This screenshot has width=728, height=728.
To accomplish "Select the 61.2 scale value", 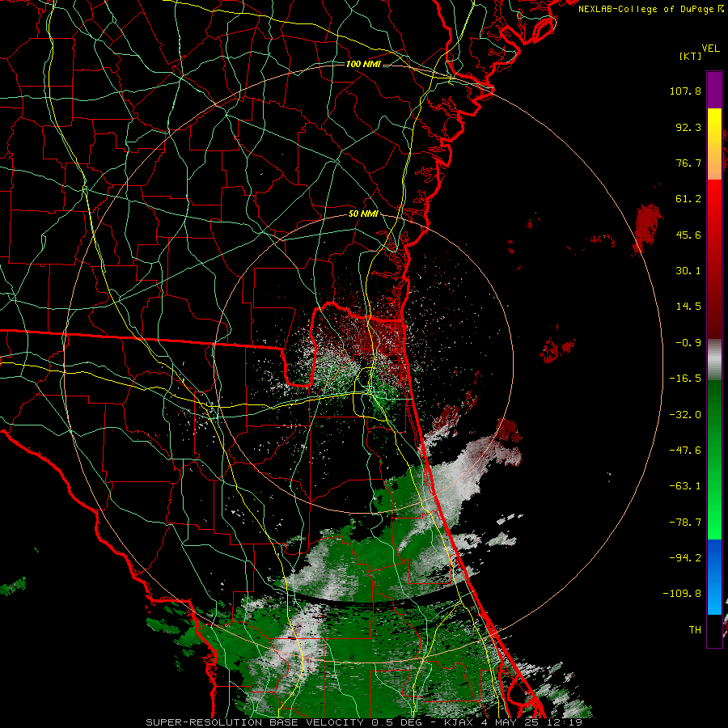I will 688,199.
